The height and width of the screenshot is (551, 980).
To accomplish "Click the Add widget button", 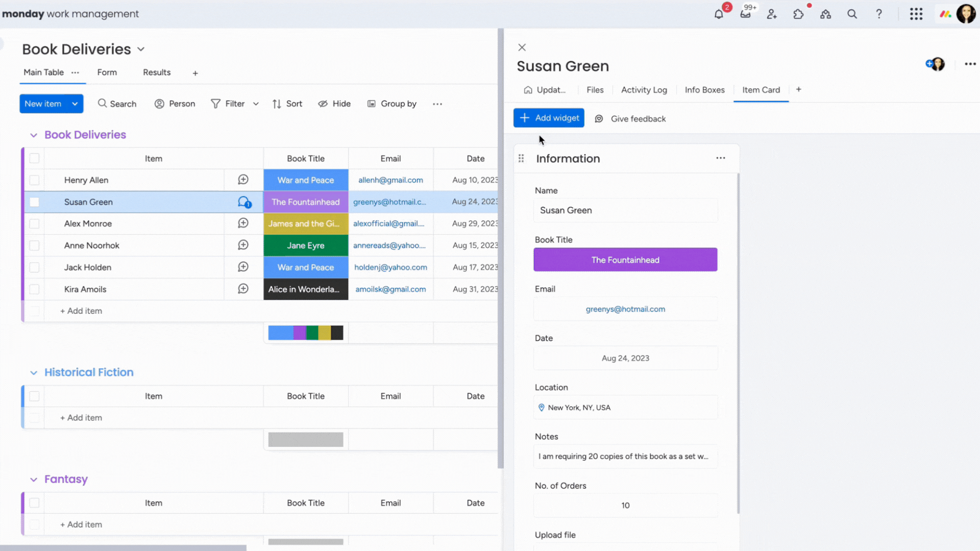I will click(549, 118).
